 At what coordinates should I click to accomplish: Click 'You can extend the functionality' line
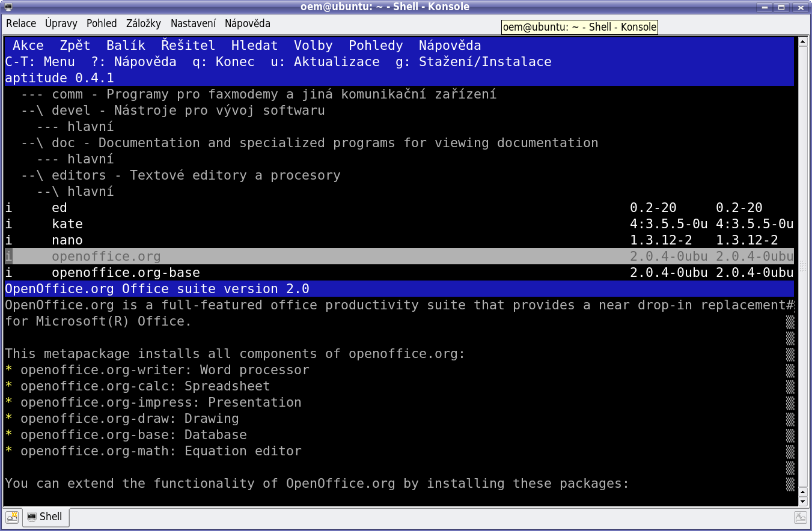[317, 484]
